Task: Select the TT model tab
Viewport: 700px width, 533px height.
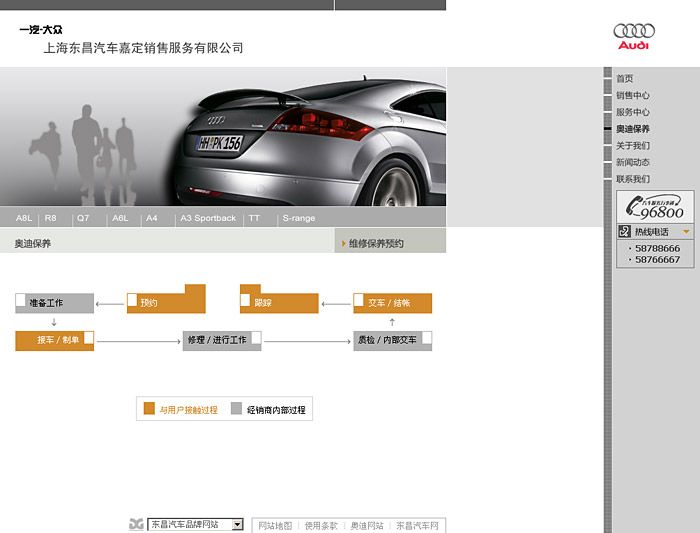Action: click(x=254, y=218)
